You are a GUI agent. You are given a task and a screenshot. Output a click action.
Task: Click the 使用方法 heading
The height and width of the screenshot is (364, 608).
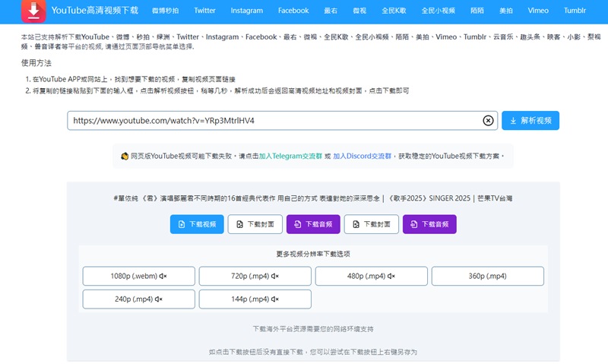pyautogui.click(x=36, y=63)
